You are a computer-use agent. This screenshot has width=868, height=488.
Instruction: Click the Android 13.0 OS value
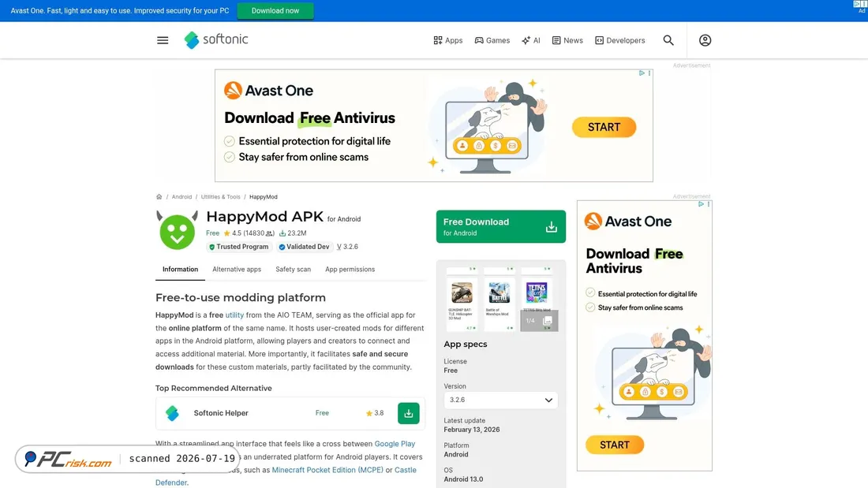pos(463,479)
